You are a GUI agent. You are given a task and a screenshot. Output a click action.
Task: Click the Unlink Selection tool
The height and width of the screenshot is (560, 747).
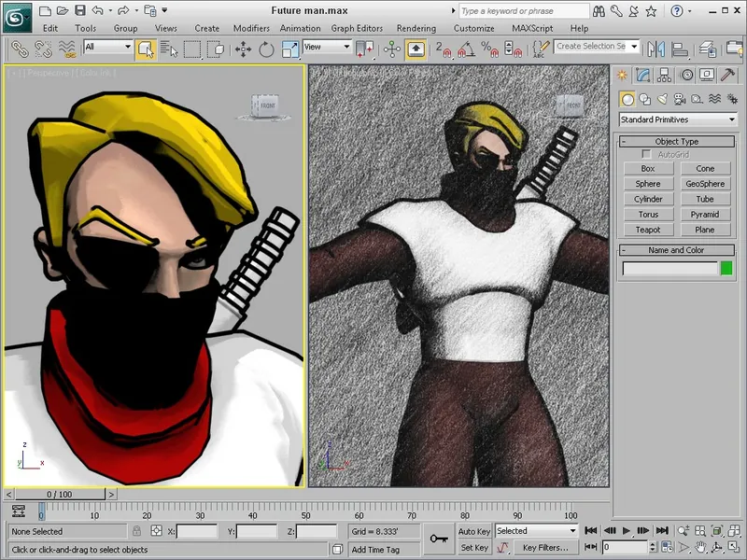pos(43,49)
